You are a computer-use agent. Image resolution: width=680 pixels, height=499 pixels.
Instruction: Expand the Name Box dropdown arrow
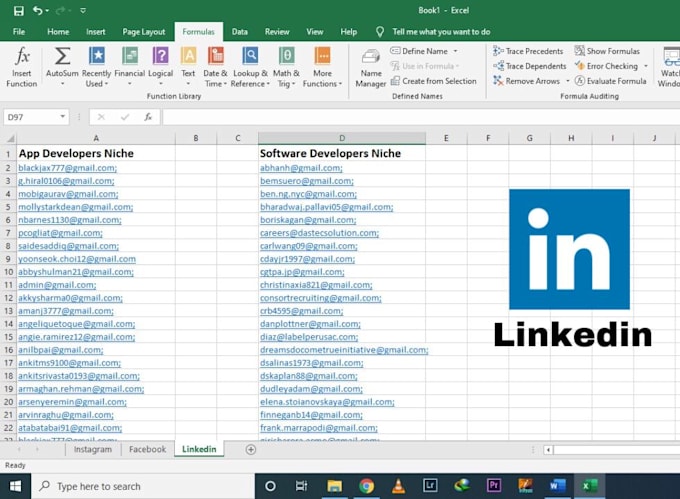(62, 117)
